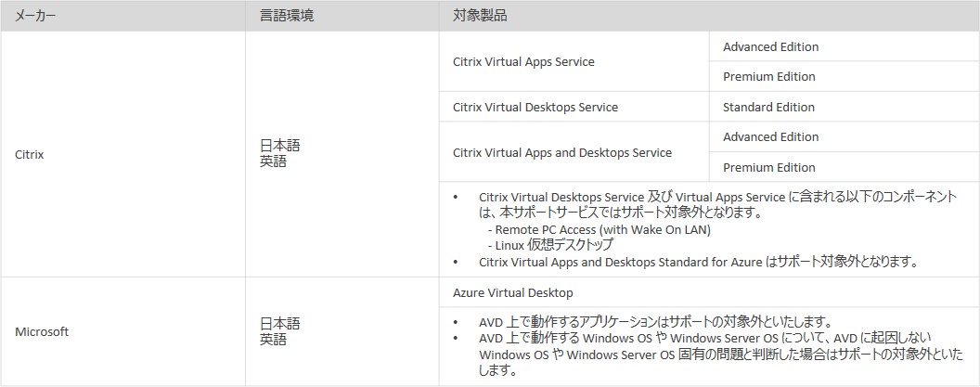This screenshot has width=980, height=387.
Task: Click the 言語環境 column header
Action: (286, 16)
